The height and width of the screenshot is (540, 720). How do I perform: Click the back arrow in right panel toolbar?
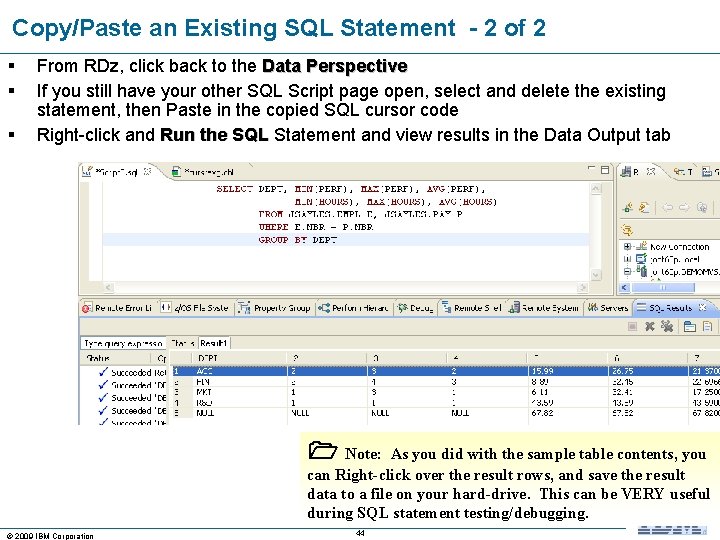tap(668, 208)
